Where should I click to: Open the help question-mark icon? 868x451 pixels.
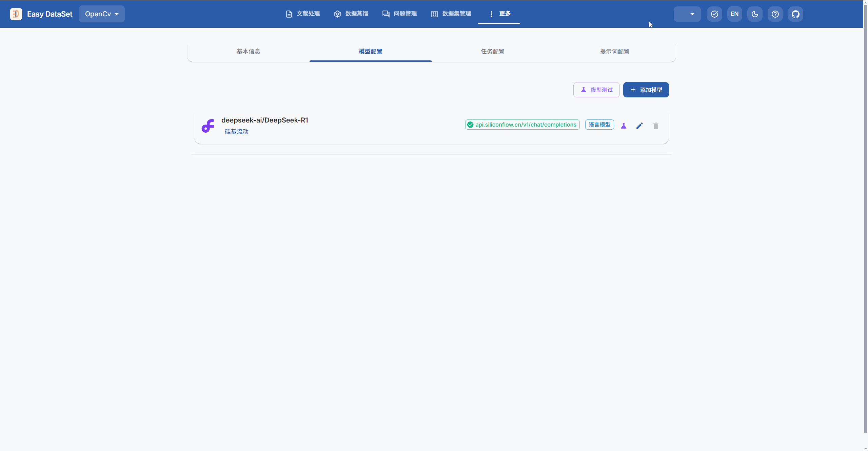(775, 14)
